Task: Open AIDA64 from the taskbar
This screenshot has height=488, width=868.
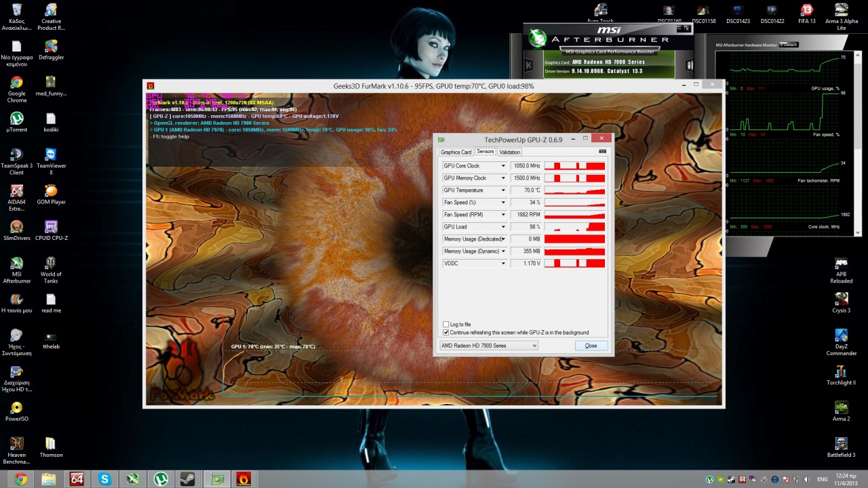Action: point(77,479)
